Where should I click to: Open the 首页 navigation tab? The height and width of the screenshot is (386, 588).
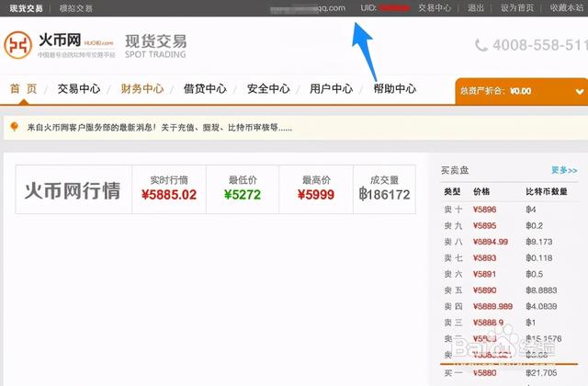point(23,89)
